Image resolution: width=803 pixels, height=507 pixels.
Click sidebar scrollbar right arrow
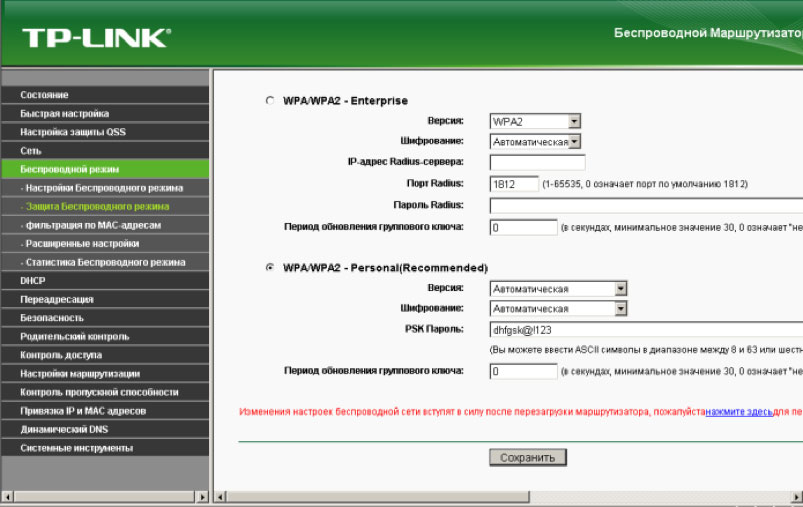tap(202, 497)
